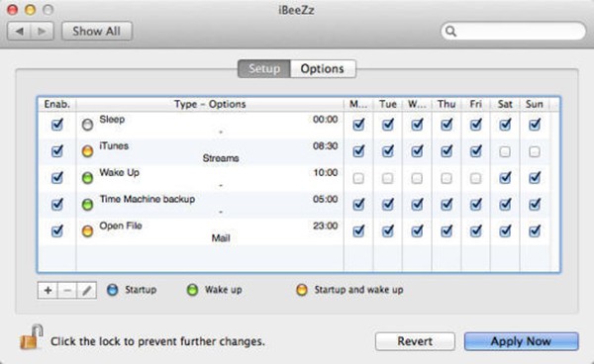This screenshot has width=594, height=364.
Task: Click the 10:00 time value
Action: [x=326, y=172]
